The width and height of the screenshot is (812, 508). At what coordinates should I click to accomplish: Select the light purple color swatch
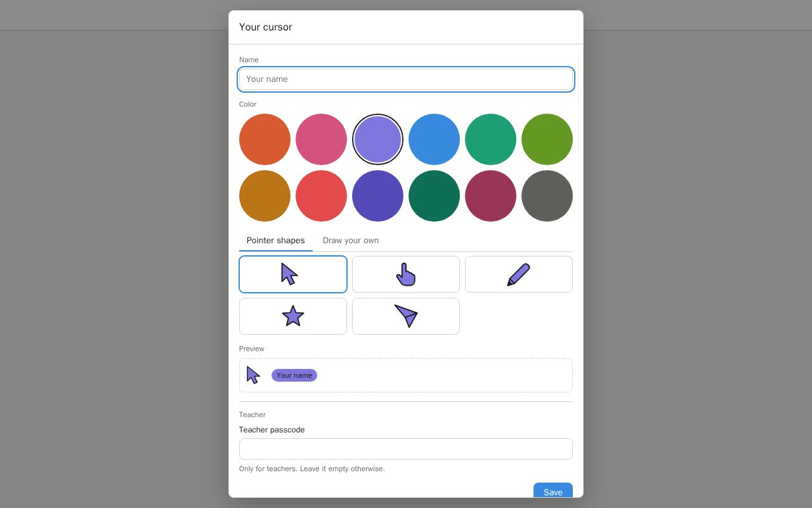tap(377, 139)
